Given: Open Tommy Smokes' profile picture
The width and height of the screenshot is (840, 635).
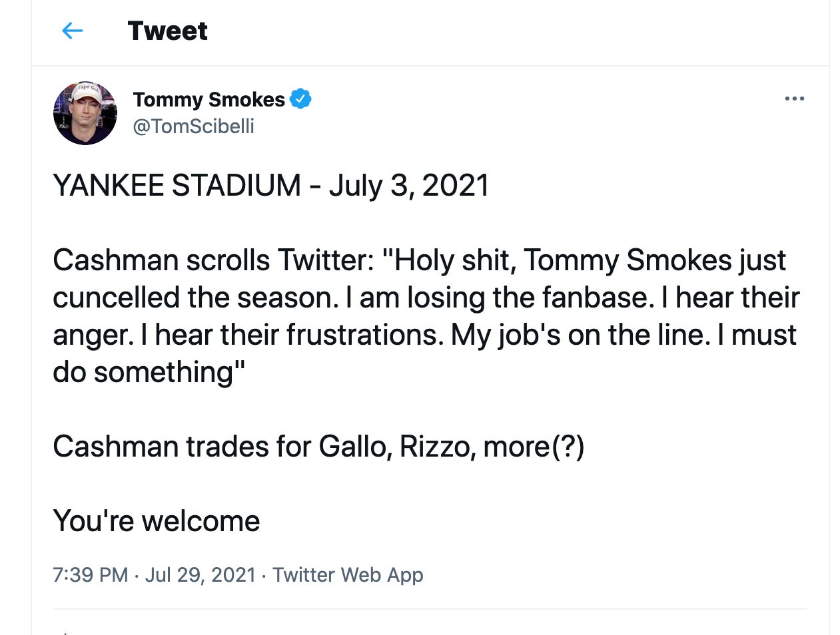Looking at the screenshot, I should pos(85,113).
